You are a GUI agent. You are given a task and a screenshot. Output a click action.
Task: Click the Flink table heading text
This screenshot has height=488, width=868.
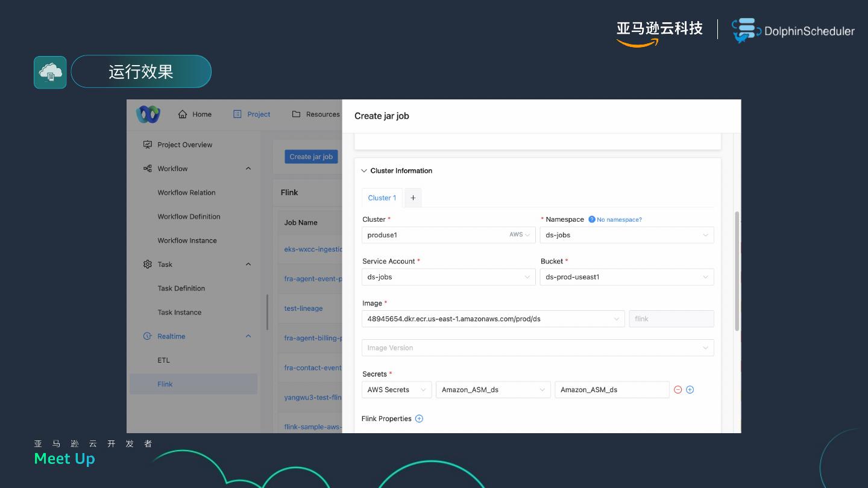[289, 192]
